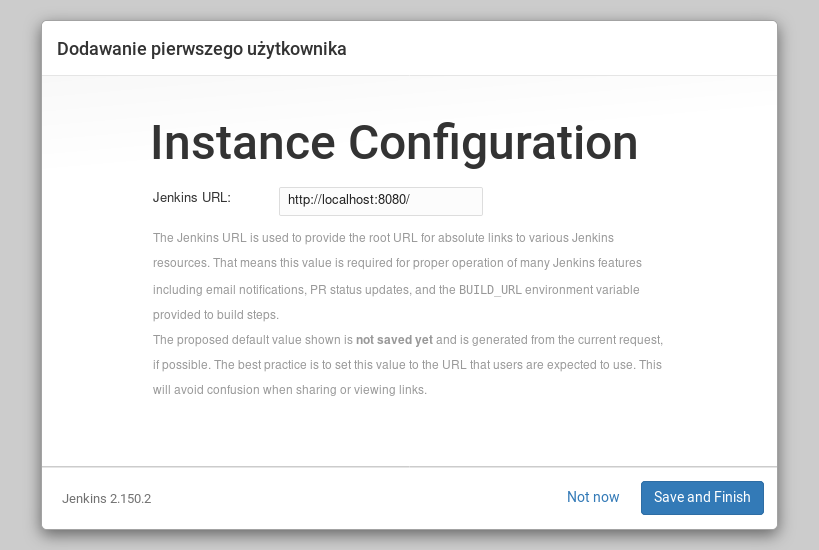Click the word "Configuration" in the heading
The height and width of the screenshot is (550, 819).
coord(493,143)
